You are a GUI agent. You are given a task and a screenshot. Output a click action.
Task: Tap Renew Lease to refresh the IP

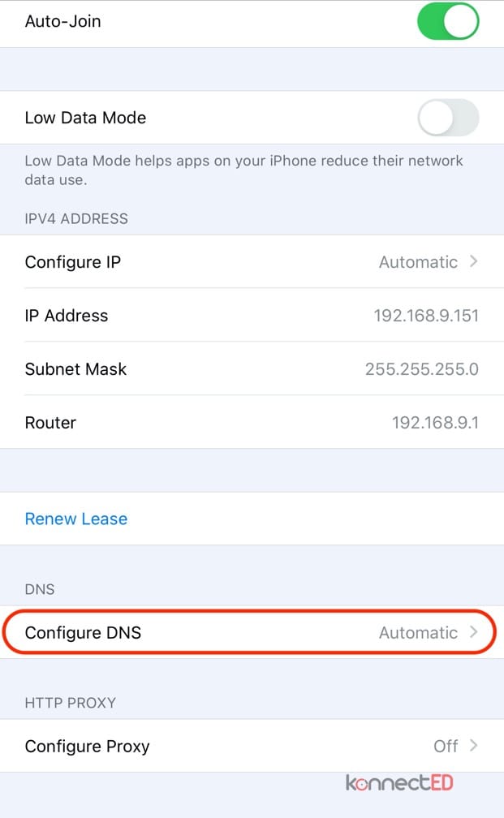pos(75,519)
